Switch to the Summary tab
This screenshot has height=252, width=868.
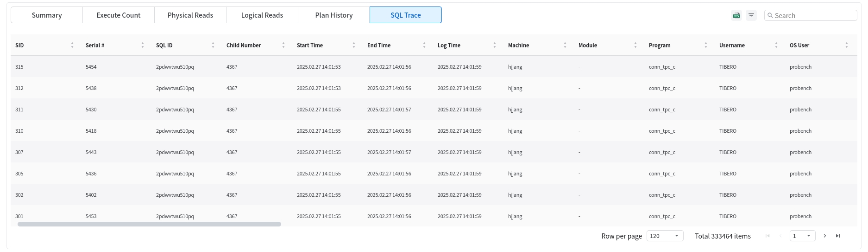coord(47,15)
